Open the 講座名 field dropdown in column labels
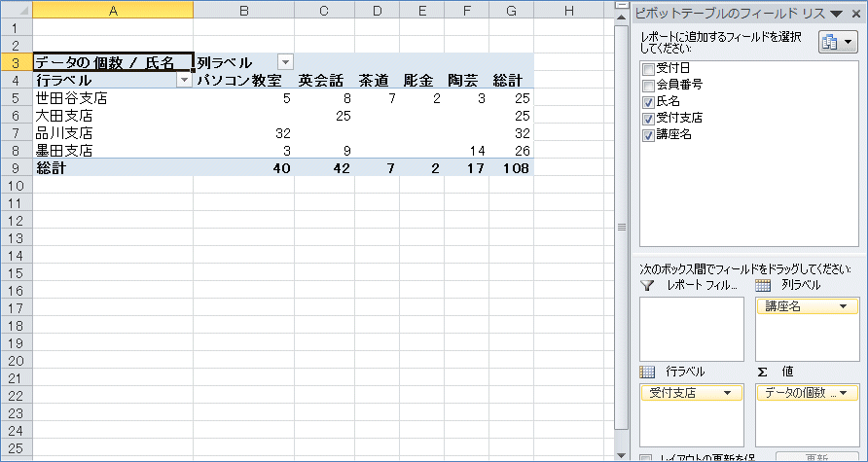This screenshot has height=462, width=868. pyautogui.click(x=844, y=306)
